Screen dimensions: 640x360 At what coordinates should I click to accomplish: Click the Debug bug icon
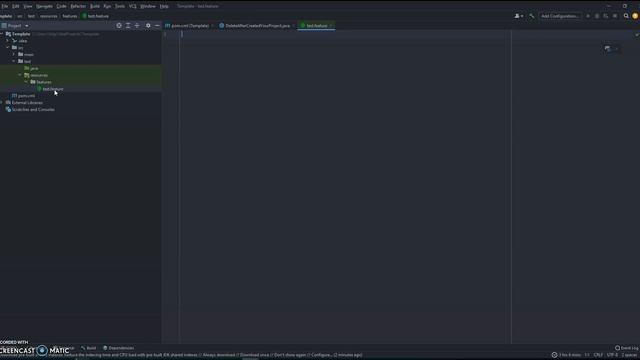(597, 16)
